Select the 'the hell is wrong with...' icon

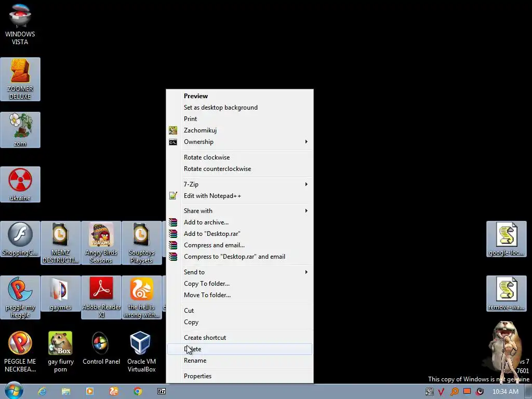141,297
